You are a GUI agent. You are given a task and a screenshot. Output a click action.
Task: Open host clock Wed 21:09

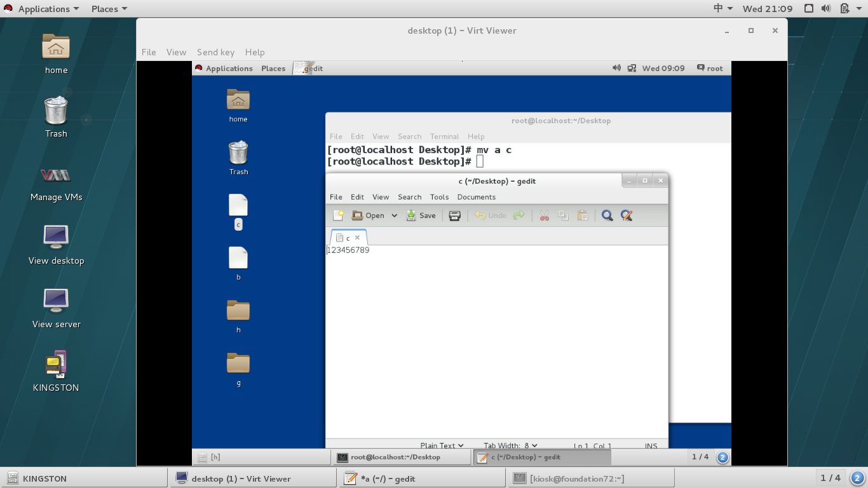click(x=768, y=9)
